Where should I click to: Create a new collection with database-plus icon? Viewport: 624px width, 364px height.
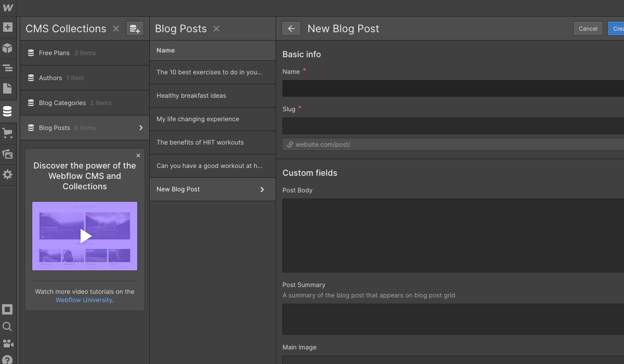point(135,29)
